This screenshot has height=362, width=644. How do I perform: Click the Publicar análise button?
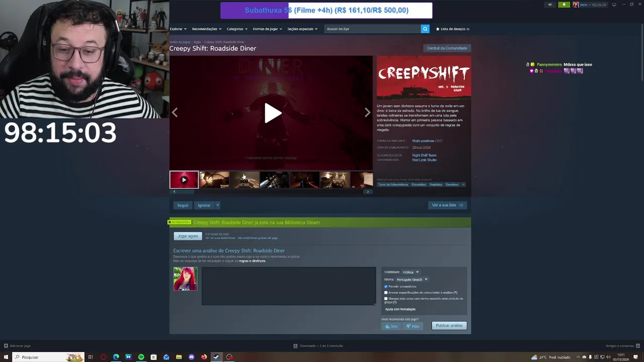[449, 326]
